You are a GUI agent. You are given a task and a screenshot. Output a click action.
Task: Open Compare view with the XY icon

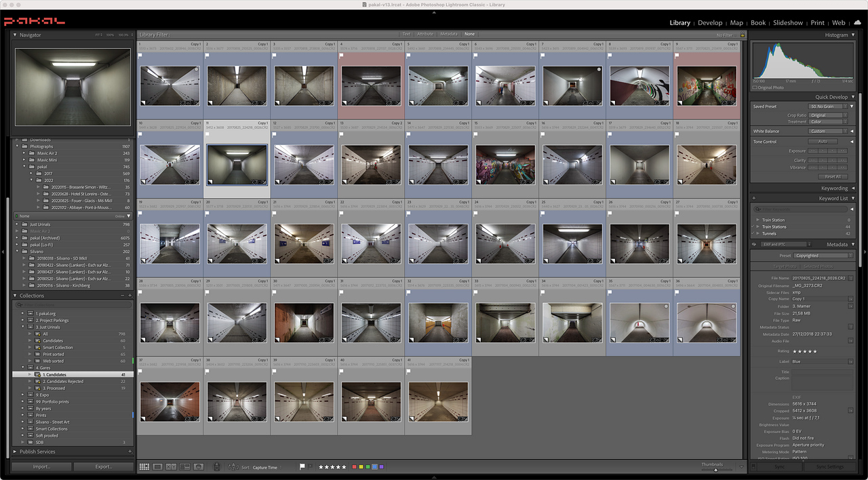tap(172, 467)
